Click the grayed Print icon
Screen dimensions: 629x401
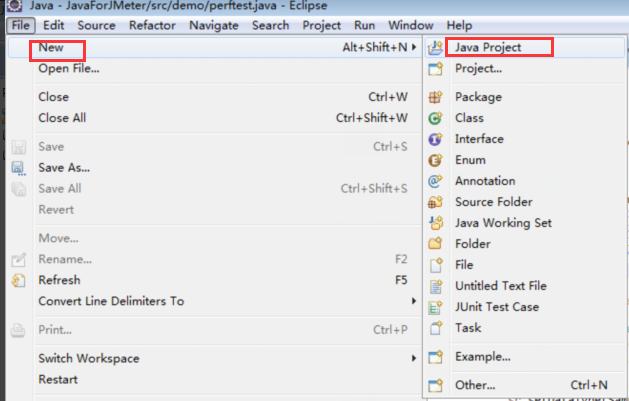tap(18, 330)
